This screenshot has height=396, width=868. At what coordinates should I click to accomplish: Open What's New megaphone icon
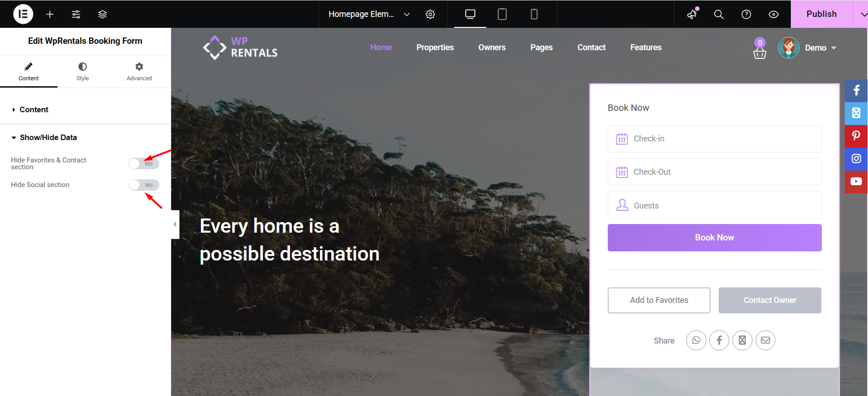point(692,14)
